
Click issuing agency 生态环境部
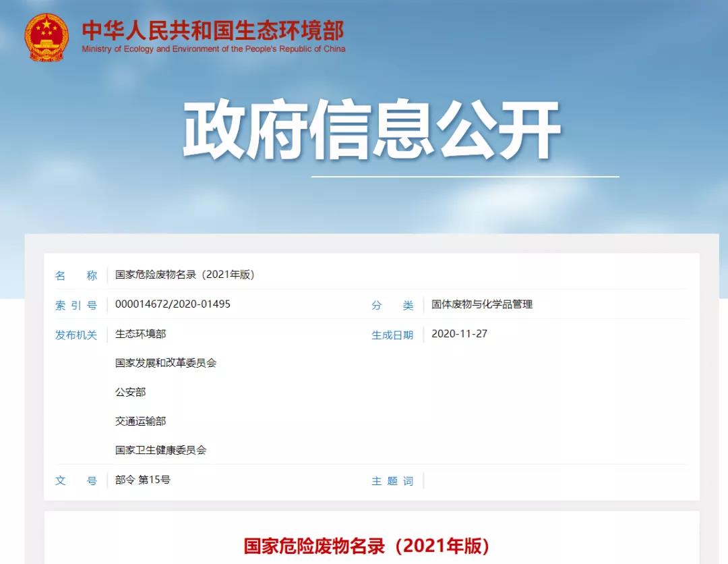[x=141, y=334]
